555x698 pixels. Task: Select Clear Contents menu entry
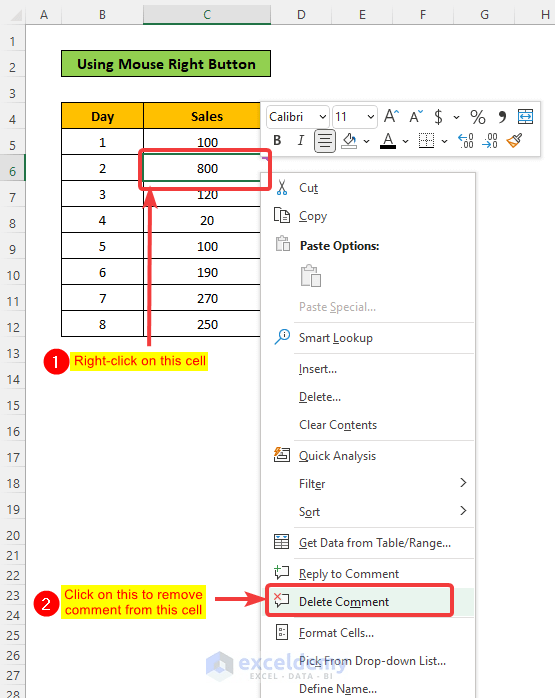point(368,425)
